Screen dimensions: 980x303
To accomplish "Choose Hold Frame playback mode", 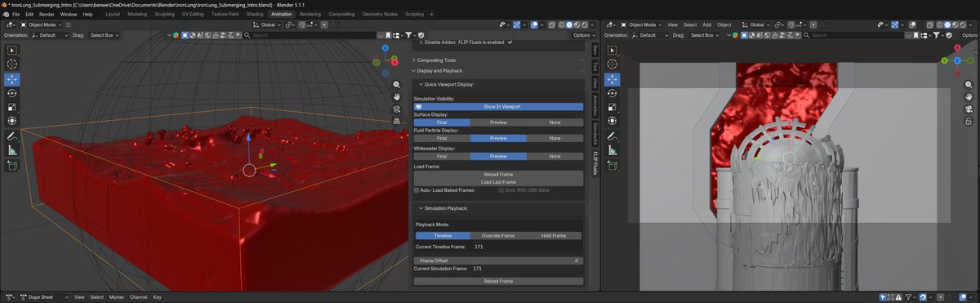I will [x=554, y=235].
